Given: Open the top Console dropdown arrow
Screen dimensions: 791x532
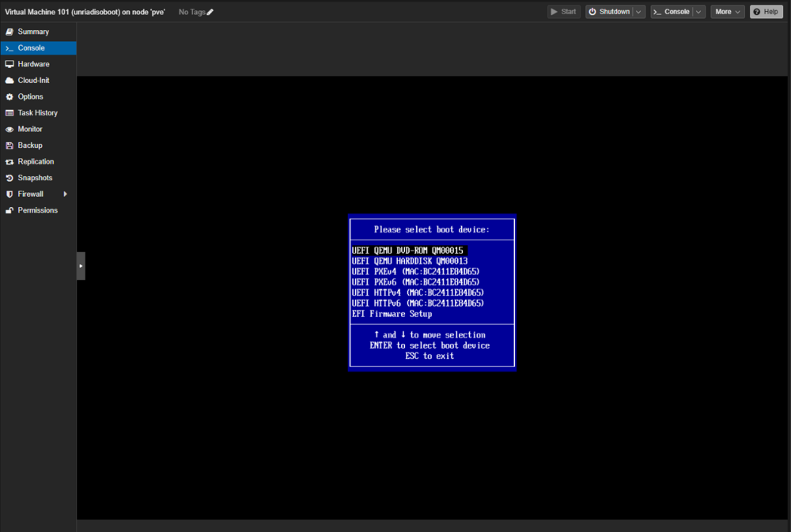Looking at the screenshot, I should [698, 12].
